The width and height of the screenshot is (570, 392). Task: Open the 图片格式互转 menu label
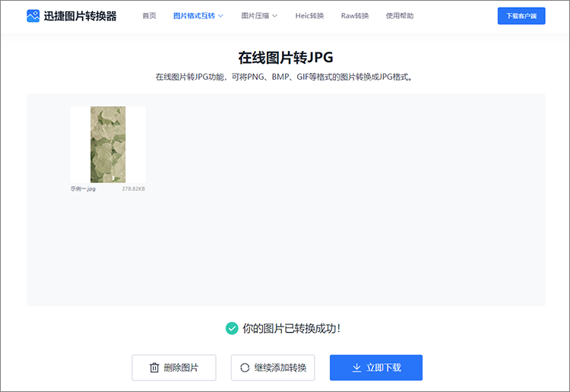click(193, 16)
